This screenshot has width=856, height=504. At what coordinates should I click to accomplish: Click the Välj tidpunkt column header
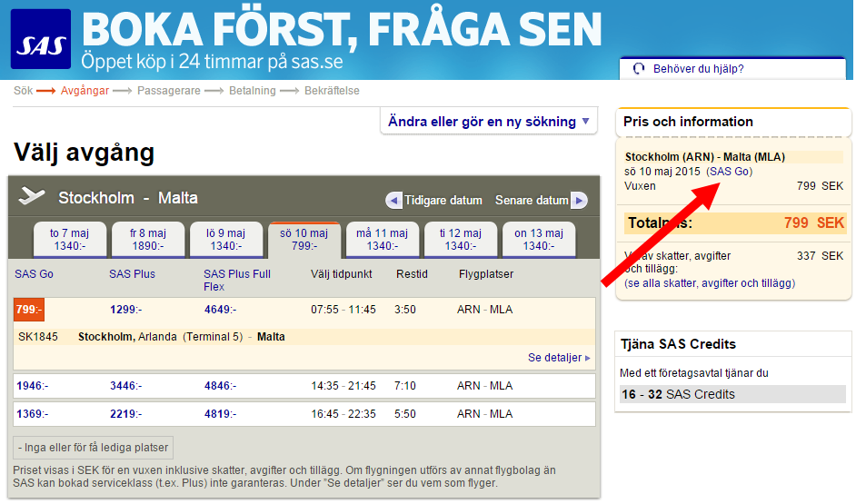coord(341,274)
